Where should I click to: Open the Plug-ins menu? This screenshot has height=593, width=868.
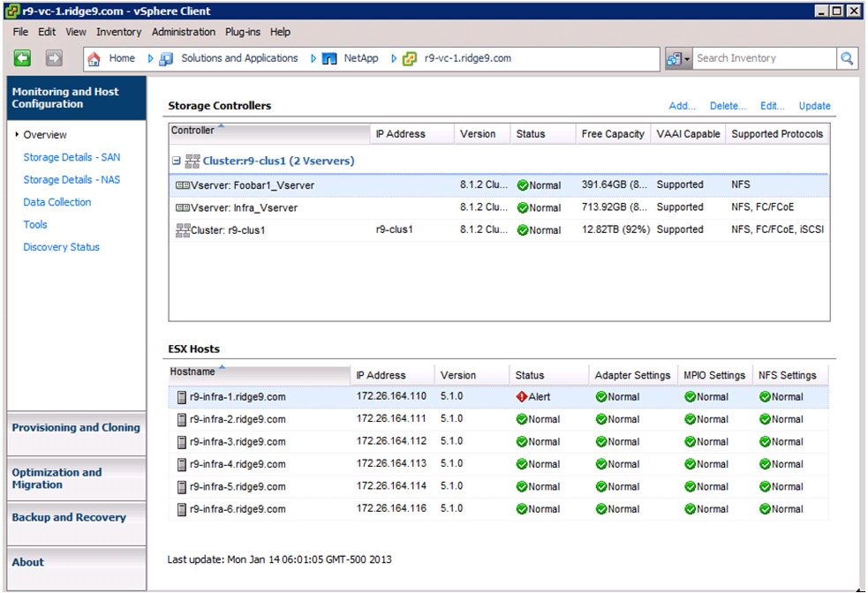pyautogui.click(x=243, y=32)
